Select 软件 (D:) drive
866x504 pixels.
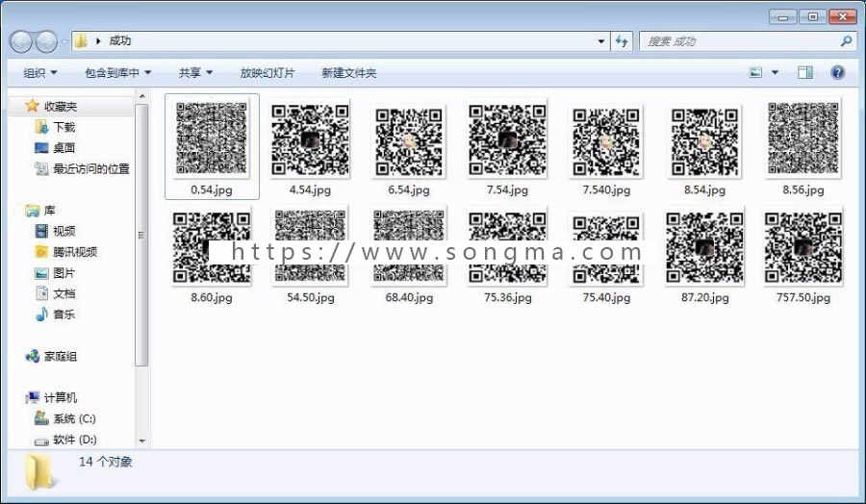75,440
